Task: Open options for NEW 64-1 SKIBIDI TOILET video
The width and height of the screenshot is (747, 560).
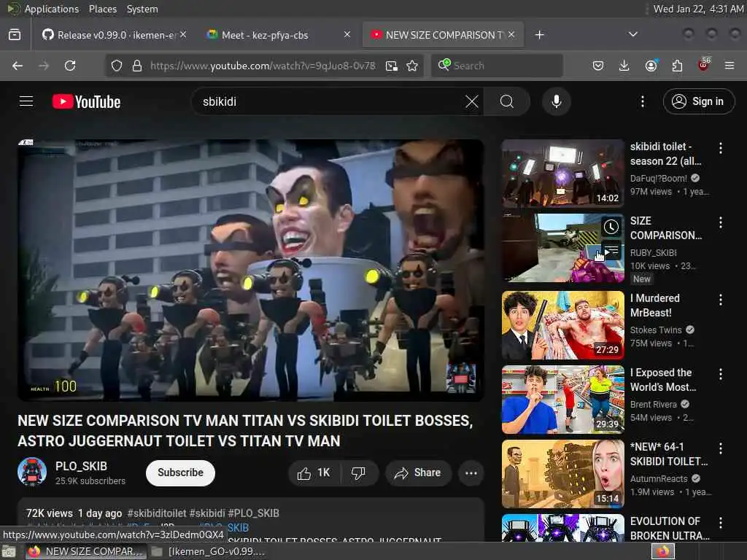Action: click(x=720, y=448)
